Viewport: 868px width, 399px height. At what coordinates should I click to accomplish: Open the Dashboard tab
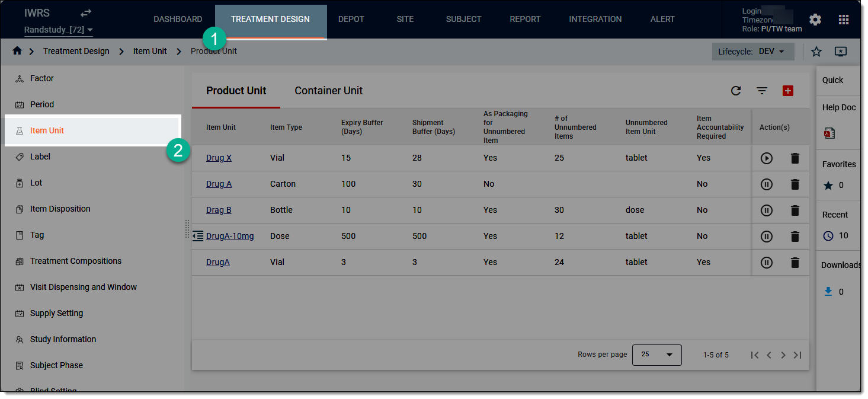(178, 20)
